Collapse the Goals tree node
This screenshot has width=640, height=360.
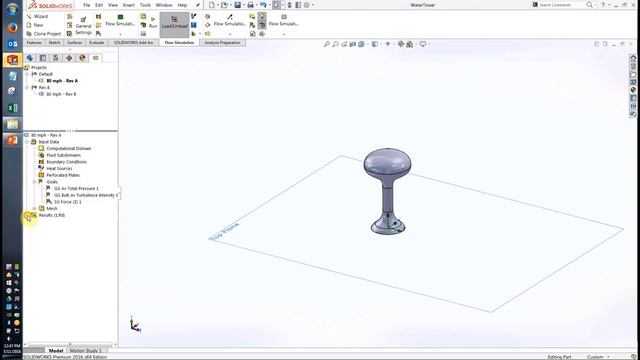[35, 182]
